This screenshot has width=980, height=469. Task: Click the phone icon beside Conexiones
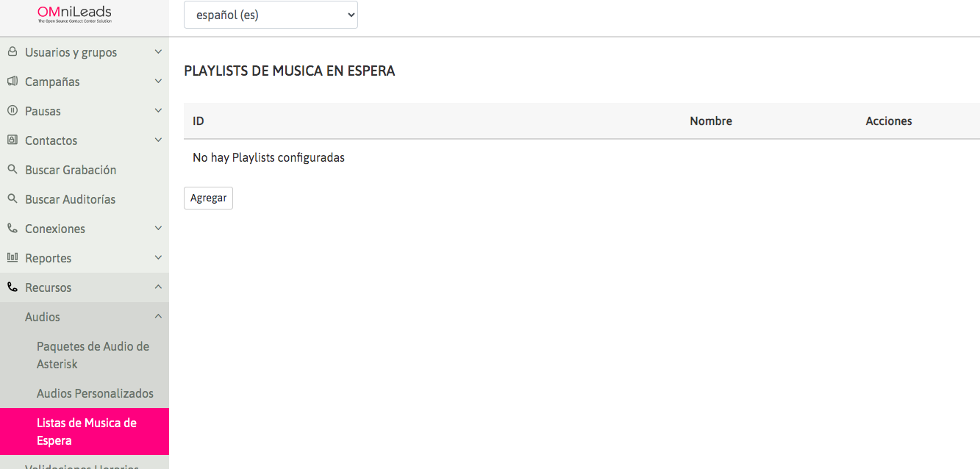tap(12, 229)
